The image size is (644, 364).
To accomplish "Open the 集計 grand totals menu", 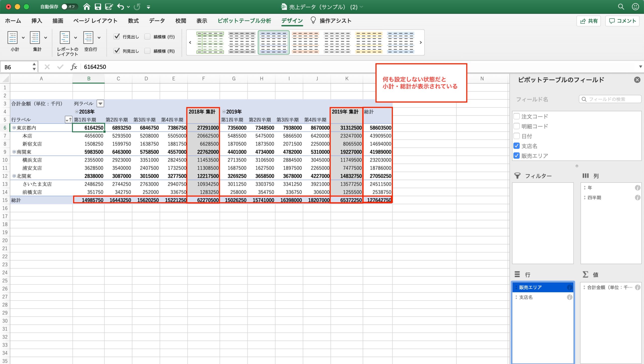I will coord(37,41).
